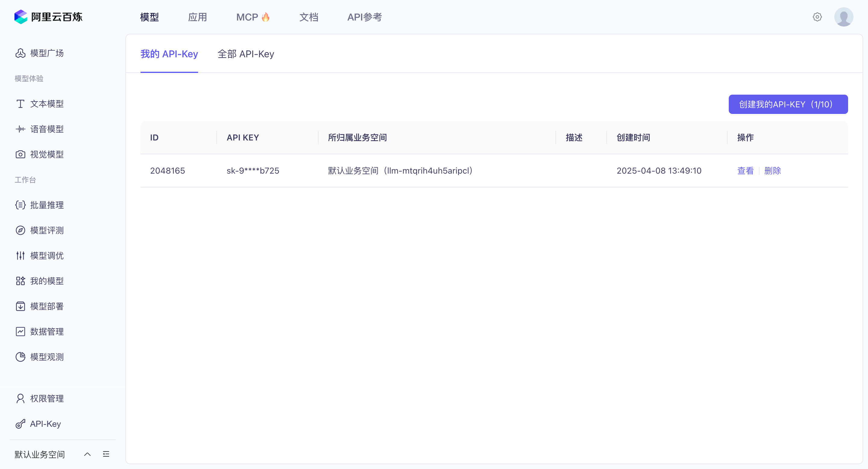This screenshot has height=469, width=868.
Task: Open the API-Key key icon in the sidebar
Action: (x=20, y=424)
